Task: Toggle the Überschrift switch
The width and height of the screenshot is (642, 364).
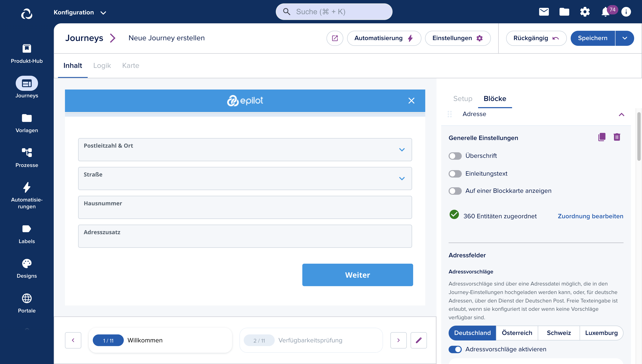Action: click(x=455, y=156)
